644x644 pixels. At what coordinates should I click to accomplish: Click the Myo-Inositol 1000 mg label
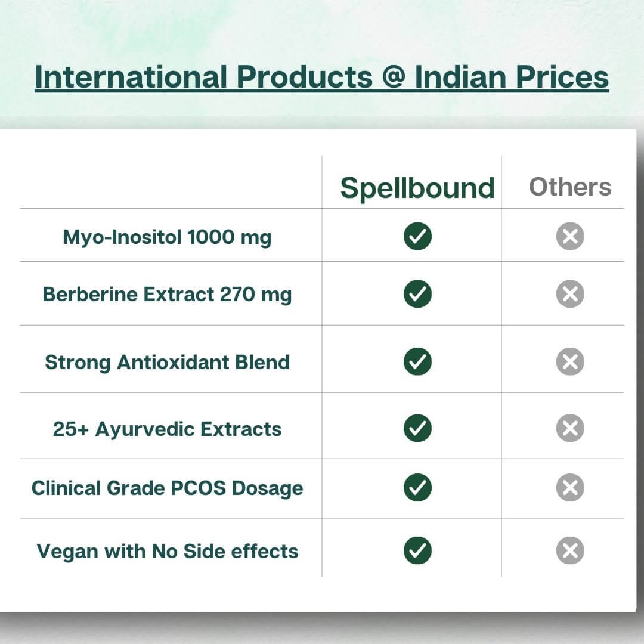(167, 237)
